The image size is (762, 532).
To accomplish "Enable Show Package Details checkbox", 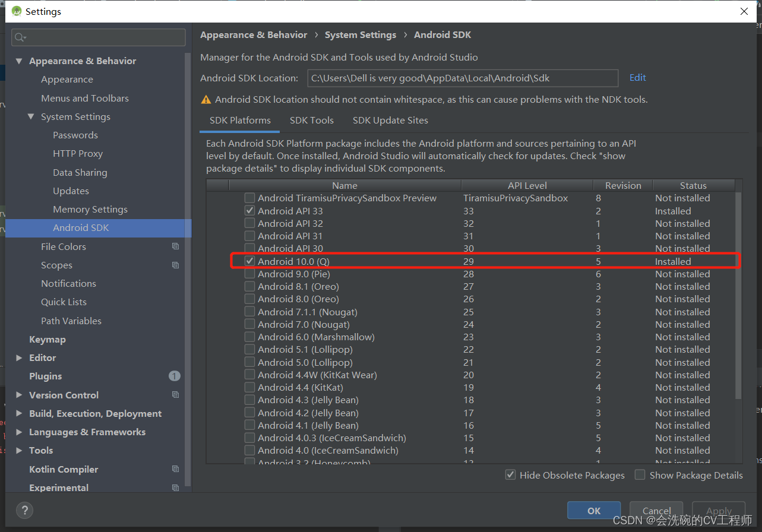I will pos(640,475).
